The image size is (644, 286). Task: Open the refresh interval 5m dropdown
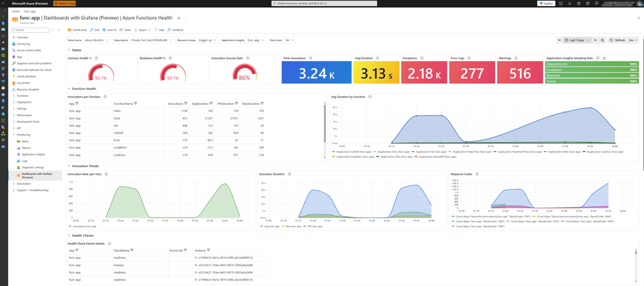point(633,40)
